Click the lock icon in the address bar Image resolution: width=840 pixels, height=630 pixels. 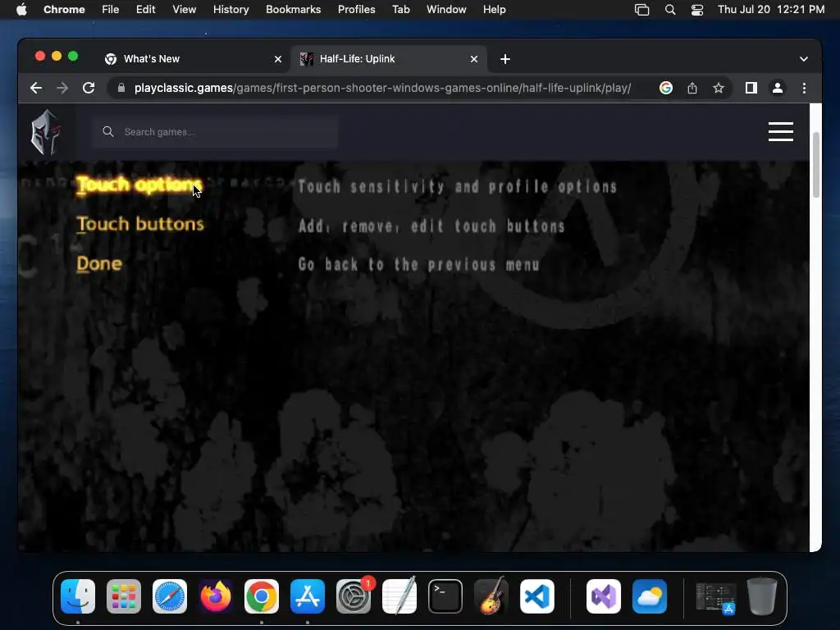click(121, 88)
